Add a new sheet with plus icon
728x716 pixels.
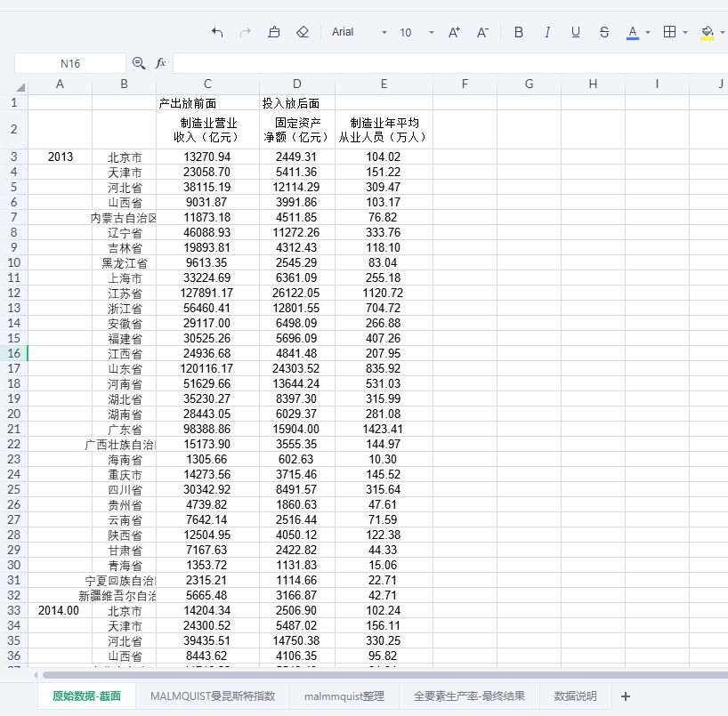[626, 696]
